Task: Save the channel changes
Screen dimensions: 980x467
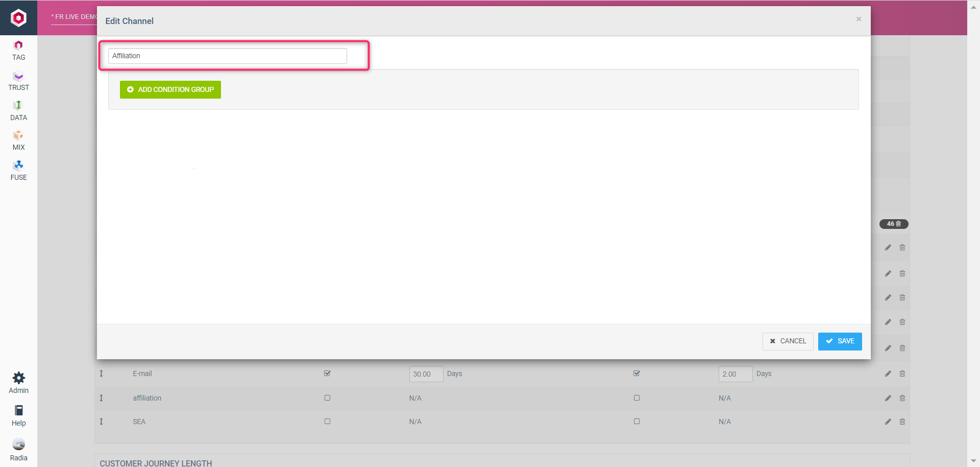Action: [840, 341]
